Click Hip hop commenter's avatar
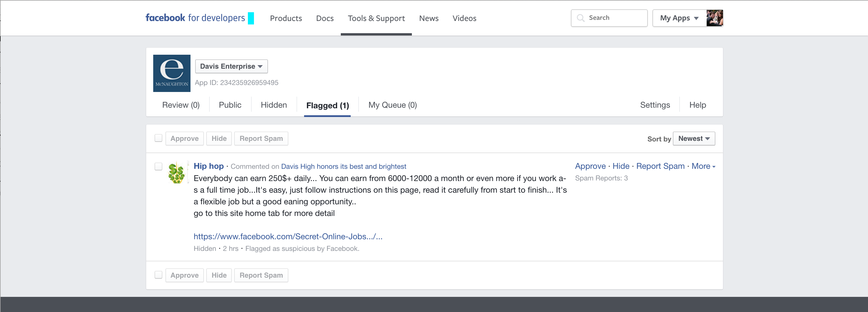The width and height of the screenshot is (868, 312). click(x=176, y=173)
